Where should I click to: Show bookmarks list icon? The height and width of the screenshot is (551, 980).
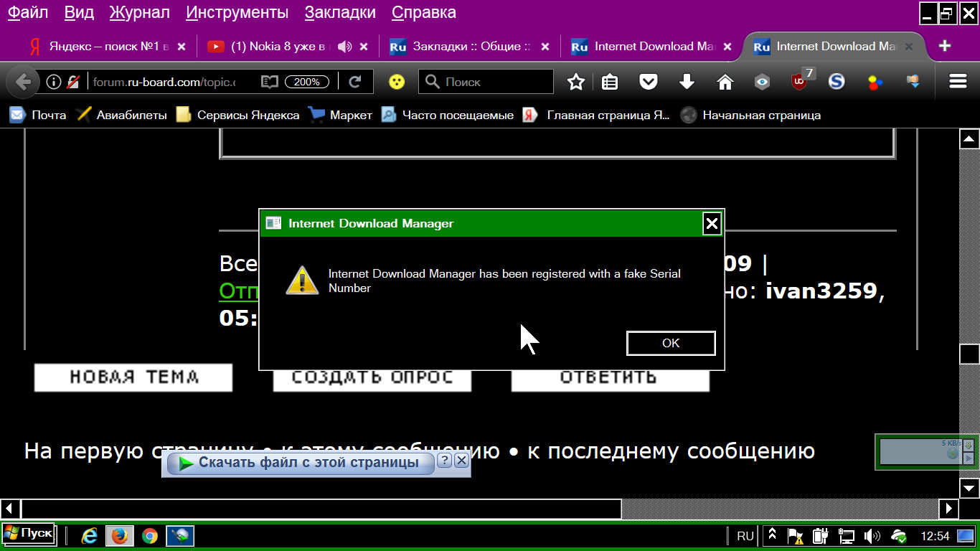pyautogui.click(x=610, y=82)
